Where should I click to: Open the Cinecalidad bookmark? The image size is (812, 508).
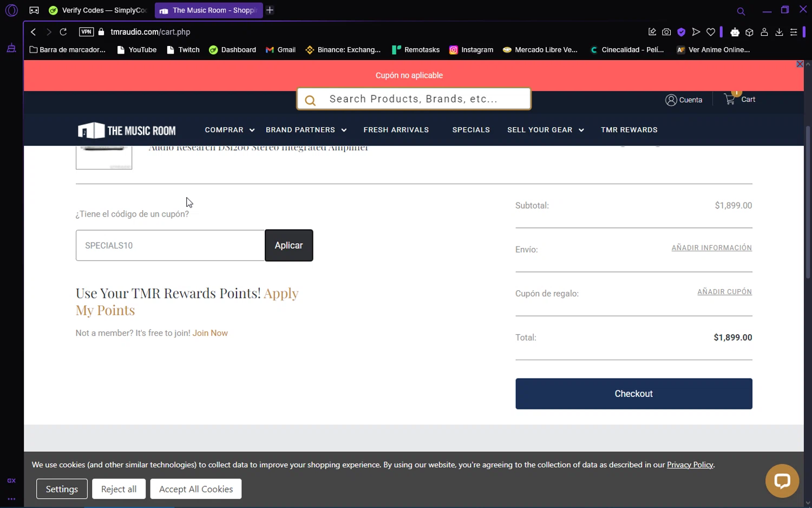627,50
